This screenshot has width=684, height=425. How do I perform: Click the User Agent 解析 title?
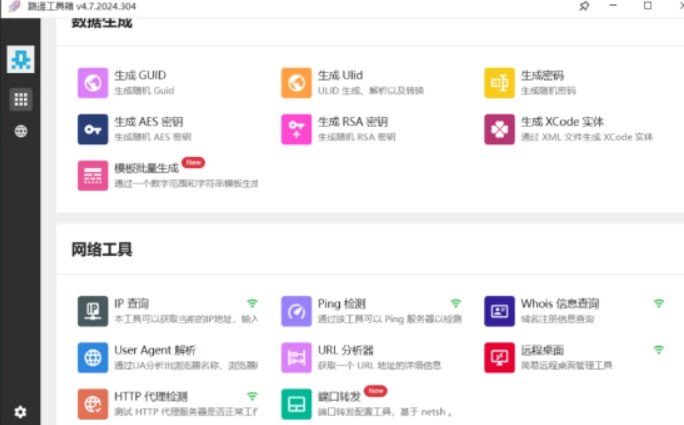coord(155,350)
